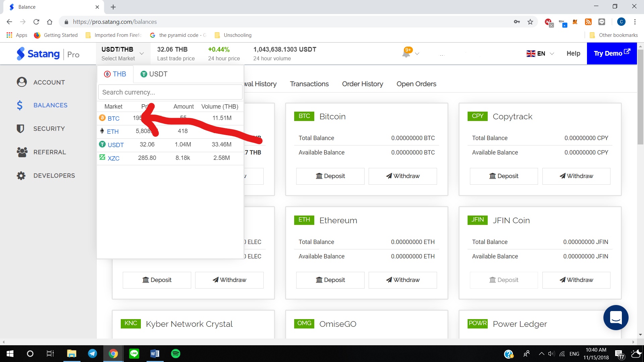The width and height of the screenshot is (644, 362).
Task: Open the Account sidebar item
Action: tap(49, 82)
